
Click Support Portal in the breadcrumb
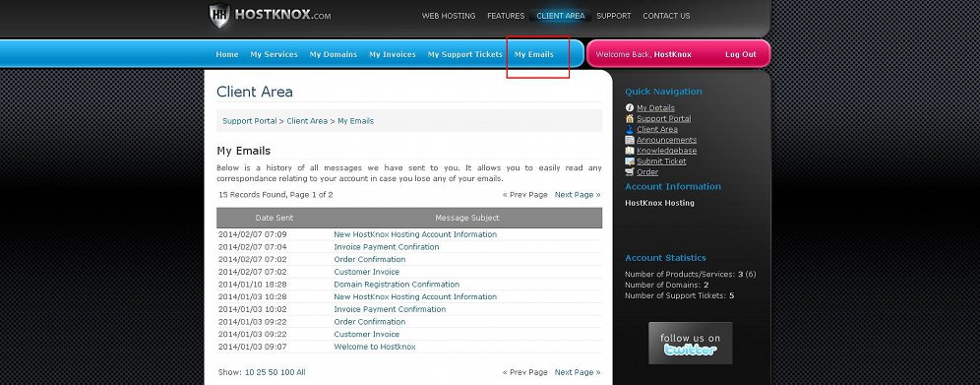(249, 121)
